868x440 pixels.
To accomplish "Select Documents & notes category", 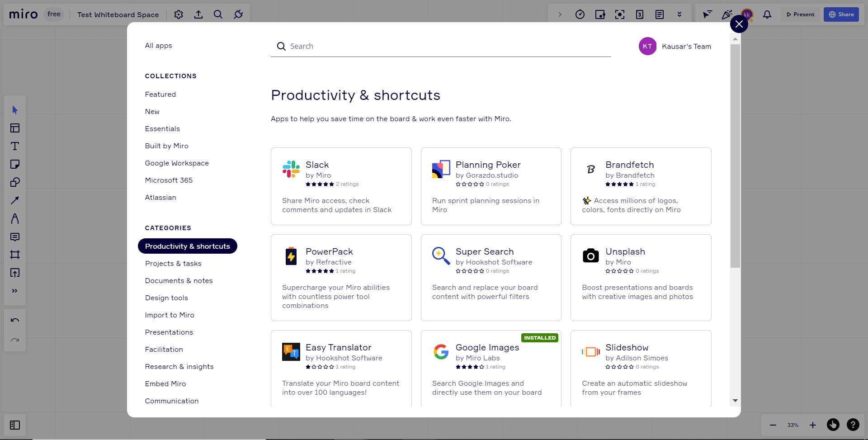I will pos(179,281).
